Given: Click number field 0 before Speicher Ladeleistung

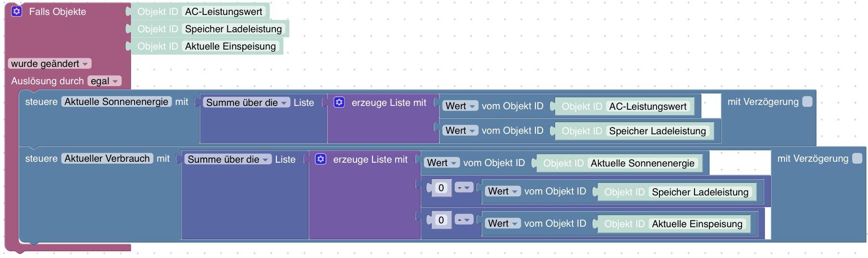Looking at the screenshot, I should tap(441, 188).
